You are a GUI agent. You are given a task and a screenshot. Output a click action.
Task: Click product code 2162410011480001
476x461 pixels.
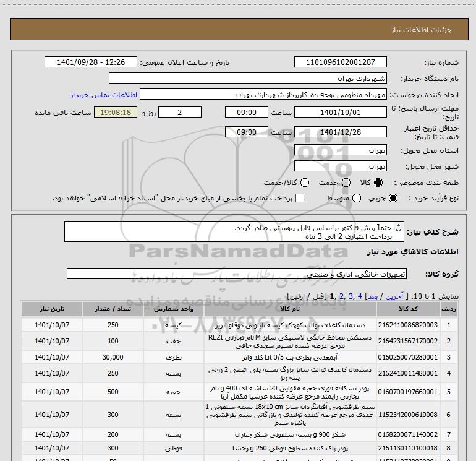408,373
